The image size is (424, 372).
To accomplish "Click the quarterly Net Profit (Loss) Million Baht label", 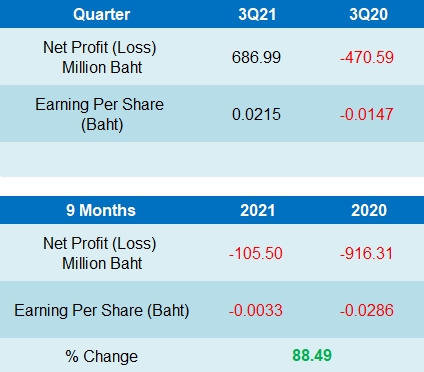I will pyautogui.click(x=100, y=57).
